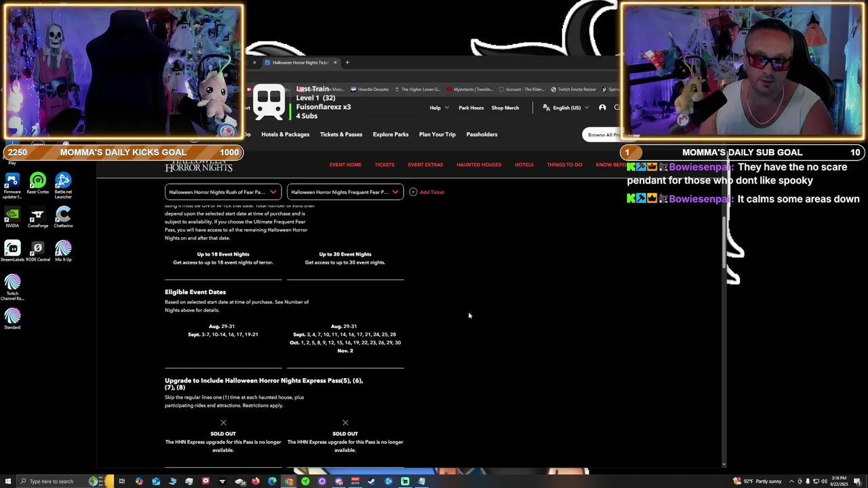Image resolution: width=868 pixels, height=488 pixels.
Task: Open Task View in the taskbar
Action: [x=122, y=481]
